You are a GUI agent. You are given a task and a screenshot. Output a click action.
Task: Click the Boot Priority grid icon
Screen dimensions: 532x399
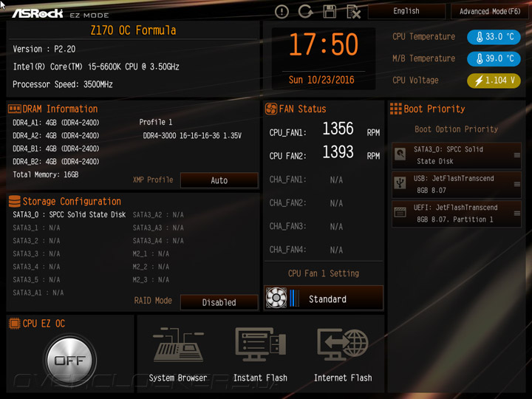395,109
